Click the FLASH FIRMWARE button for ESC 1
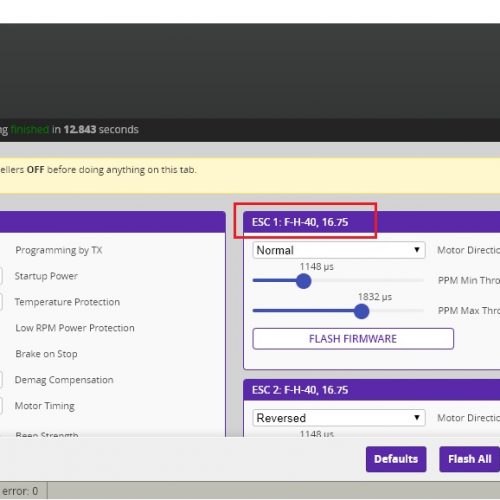The image size is (500, 500). tap(353, 339)
